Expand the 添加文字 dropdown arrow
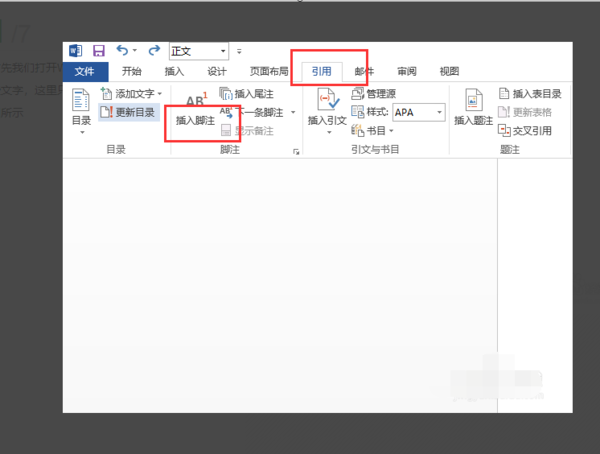This screenshot has height=454, width=600. click(x=160, y=93)
